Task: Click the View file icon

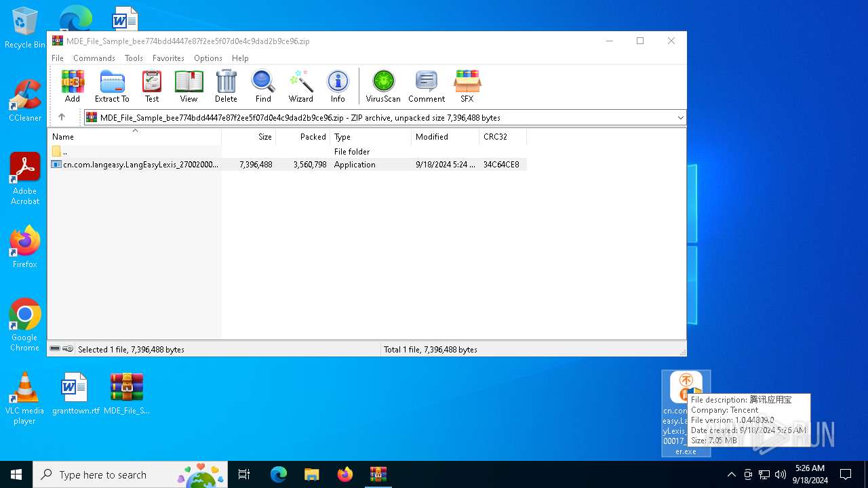Action: click(x=189, y=86)
